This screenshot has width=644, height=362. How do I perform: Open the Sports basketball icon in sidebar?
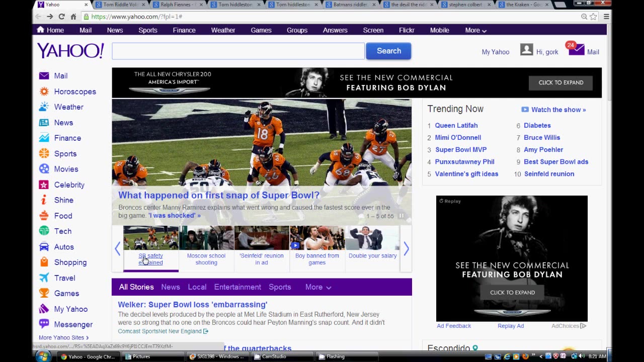(x=44, y=154)
